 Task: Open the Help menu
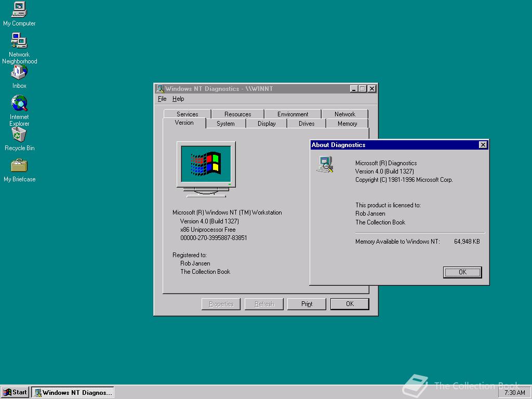(x=178, y=99)
